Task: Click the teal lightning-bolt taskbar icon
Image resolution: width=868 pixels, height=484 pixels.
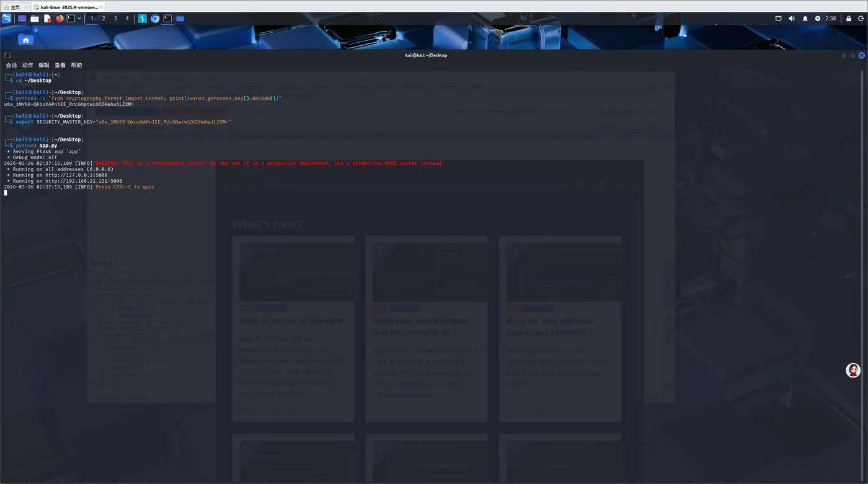Action: point(143,19)
